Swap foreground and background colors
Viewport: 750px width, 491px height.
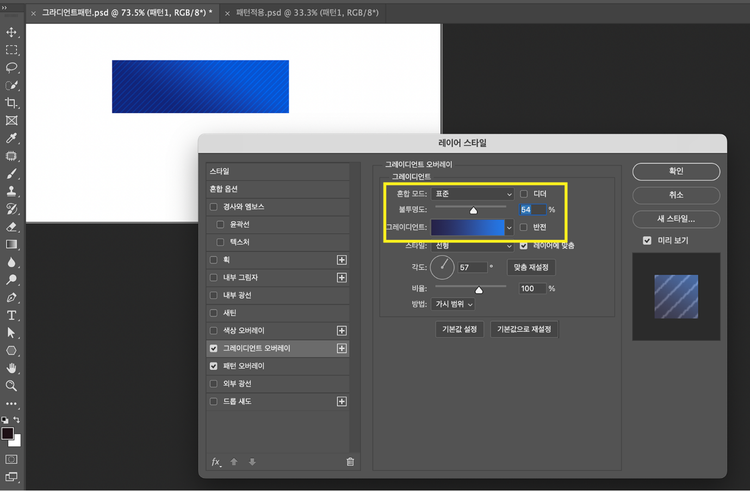point(17,420)
